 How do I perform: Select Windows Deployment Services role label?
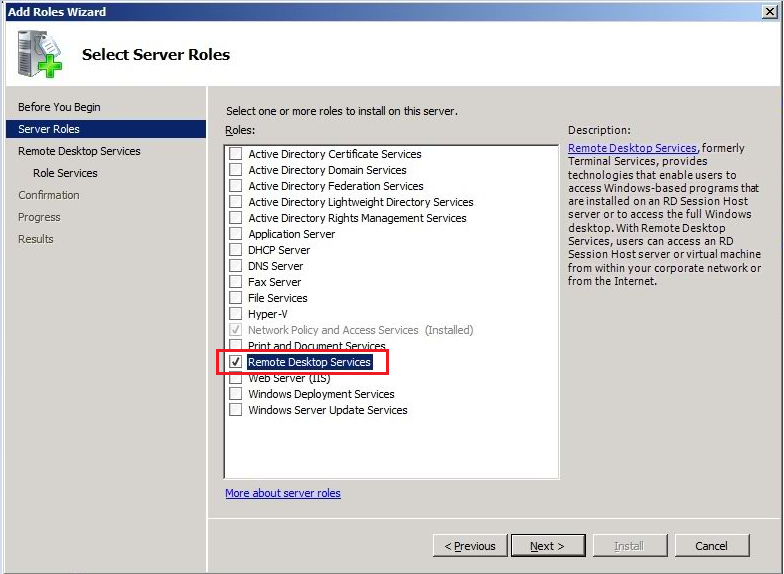click(x=321, y=394)
